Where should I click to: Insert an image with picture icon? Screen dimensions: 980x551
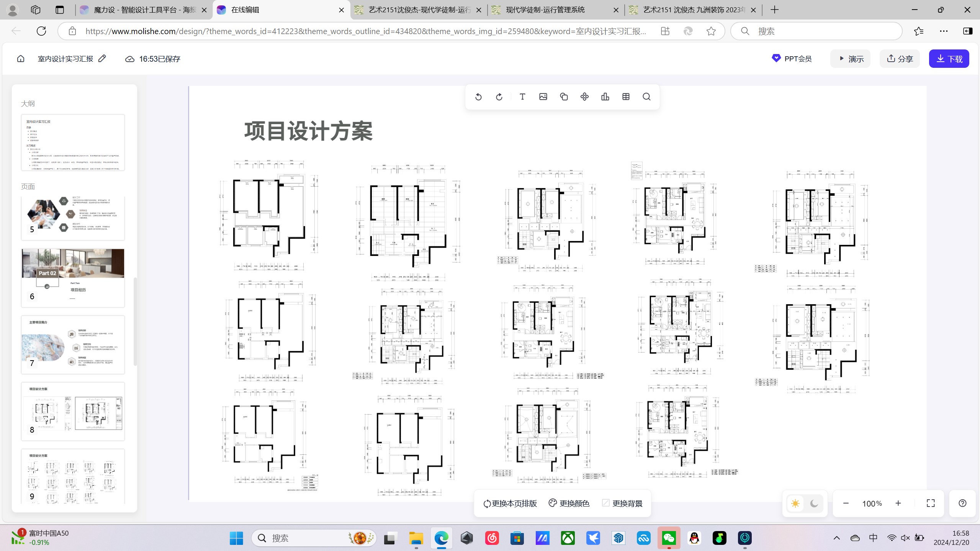point(543,97)
